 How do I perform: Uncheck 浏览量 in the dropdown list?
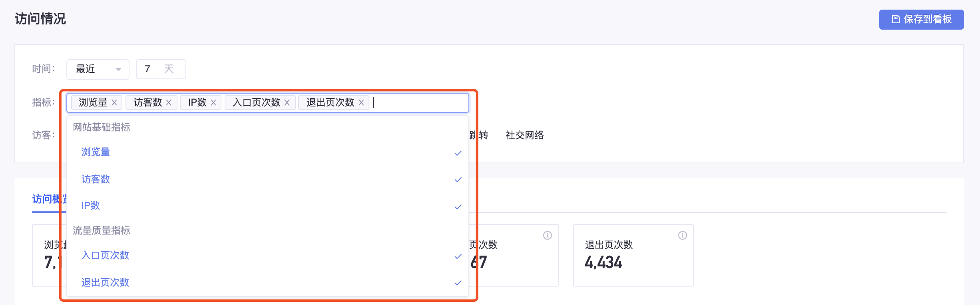(x=267, y=152)
